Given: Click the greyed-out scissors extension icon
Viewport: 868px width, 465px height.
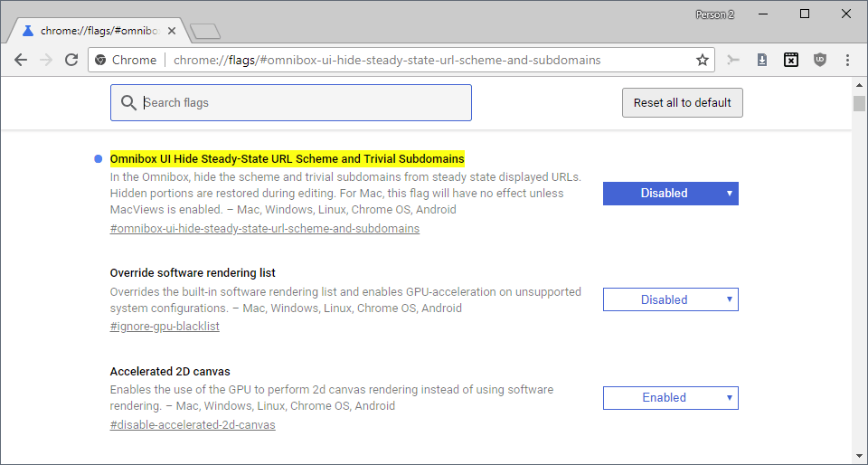Looking at the screenshot, I should 733,60.
